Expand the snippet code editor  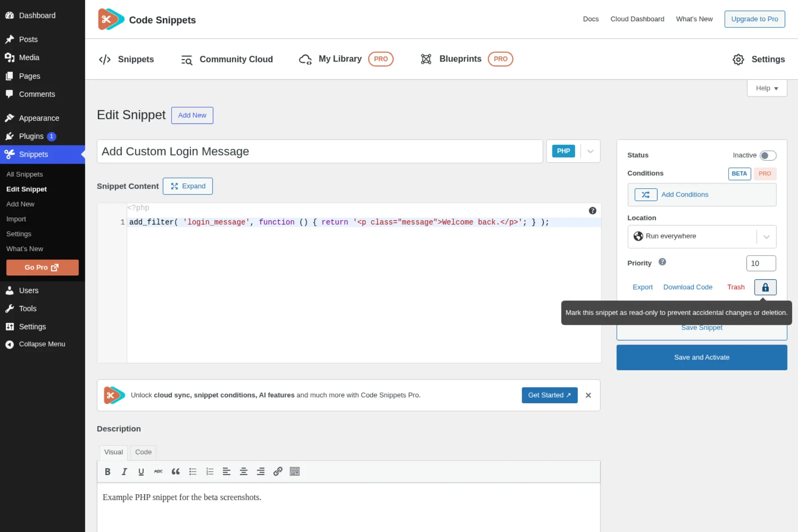click(x=188, y=186)
